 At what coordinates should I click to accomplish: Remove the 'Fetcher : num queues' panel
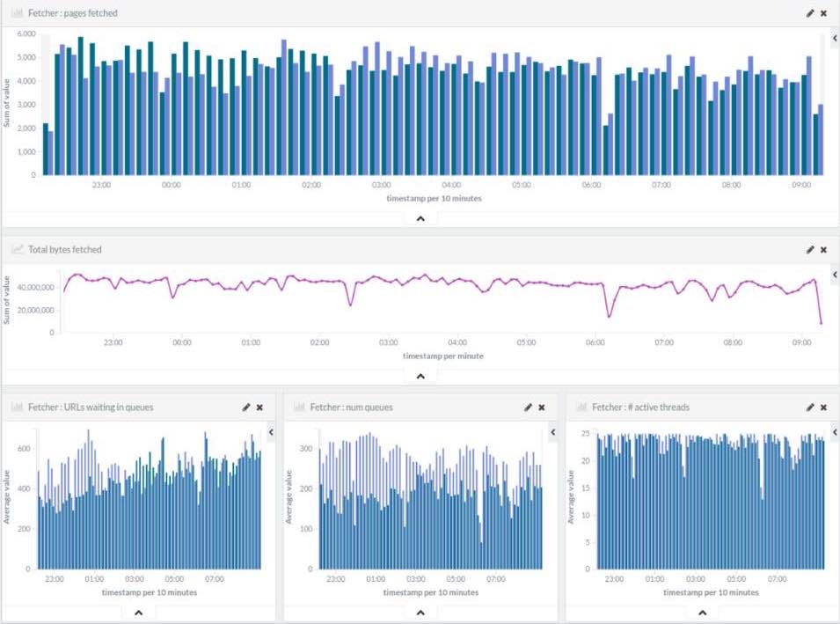pos(542,407)
